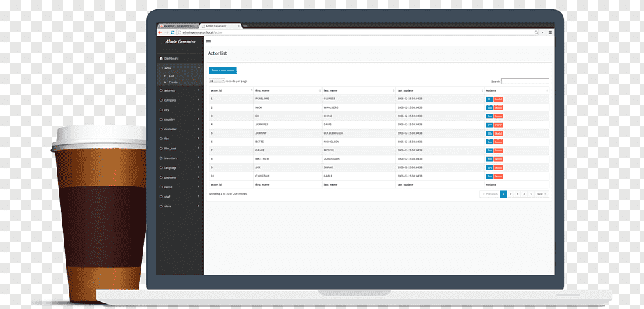Viewport: 644px width, 309px height.
Task: Click Delete button for NICK row
Action: 498,108
